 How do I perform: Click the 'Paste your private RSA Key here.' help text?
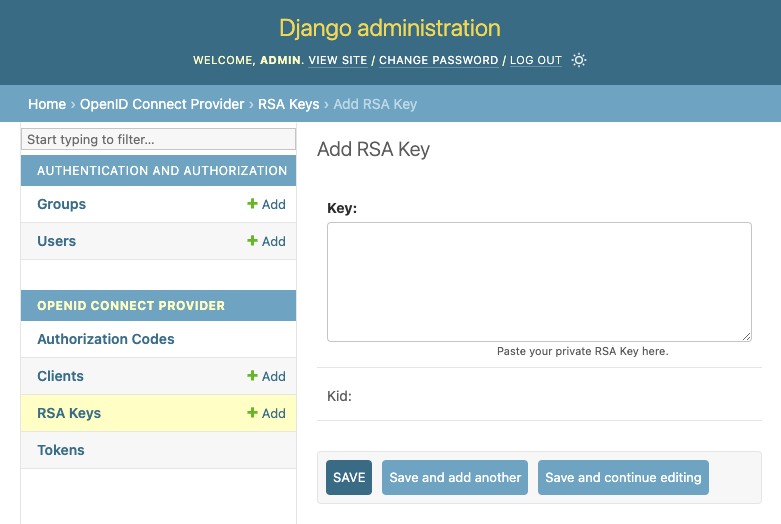582,351
